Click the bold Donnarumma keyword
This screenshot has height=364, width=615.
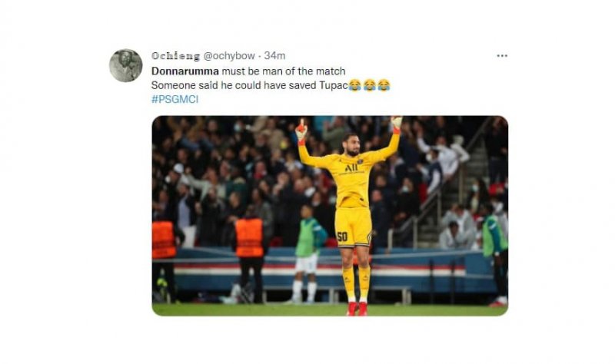184,71
